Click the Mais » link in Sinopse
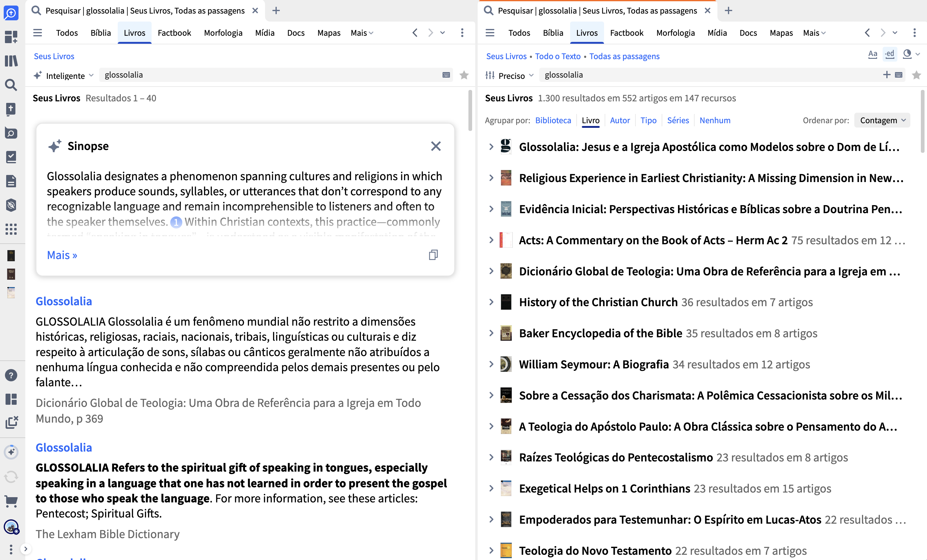Screen dimensions: 927x560 click(x=62, y=255)
